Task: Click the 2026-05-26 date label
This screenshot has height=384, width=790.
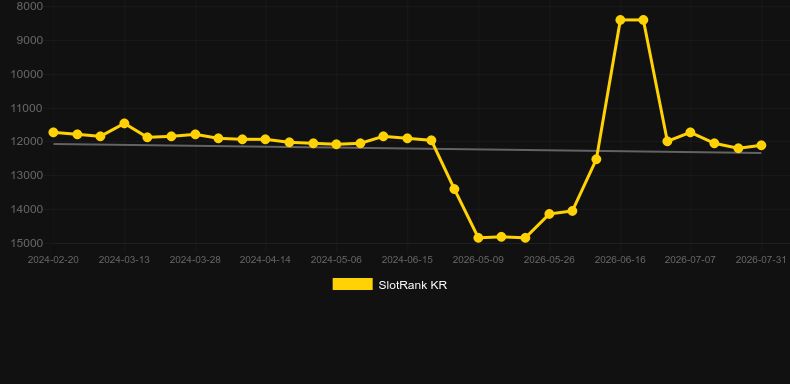Action: click(549, 260)
